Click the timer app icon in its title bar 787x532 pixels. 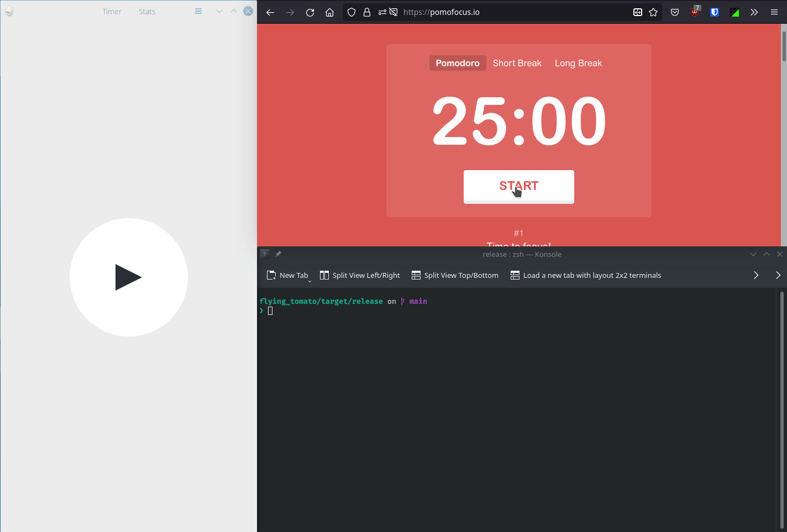9,11
